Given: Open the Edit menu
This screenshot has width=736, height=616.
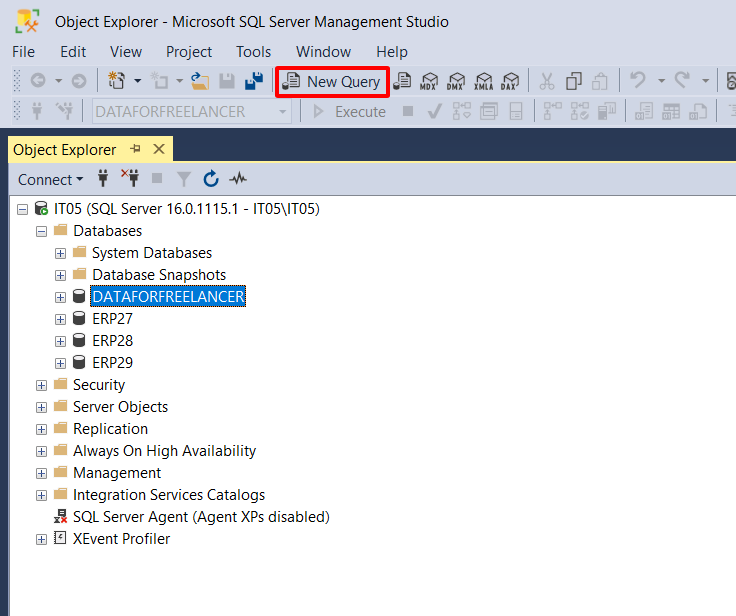Looking at the screenshot, I should pyautogui.click(x=73, y=52).
